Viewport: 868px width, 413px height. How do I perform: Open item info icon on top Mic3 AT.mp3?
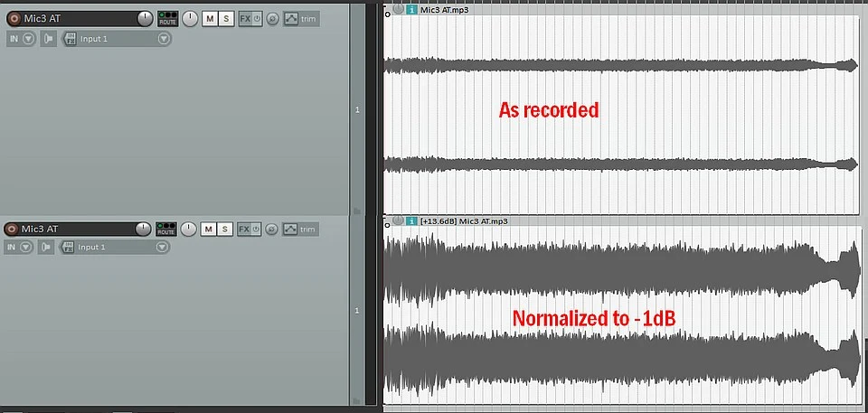pyautogui.click(x=412, y=10)
